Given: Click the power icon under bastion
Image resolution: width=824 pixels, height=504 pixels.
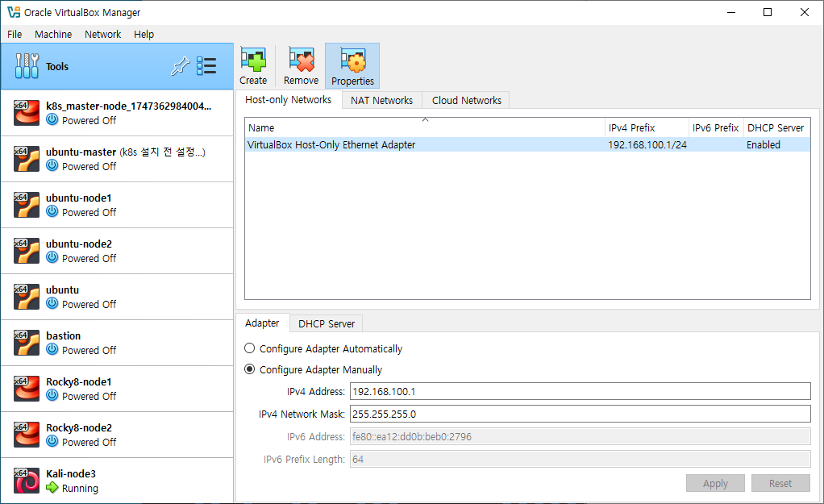Looking at the screenshot, I should click(52, 349).
